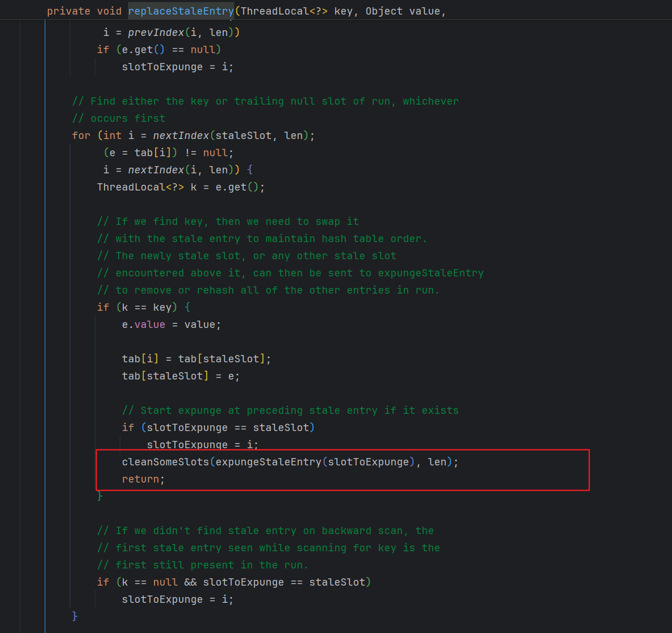
Task: Click the prevIndex method call
Action: 156,32
